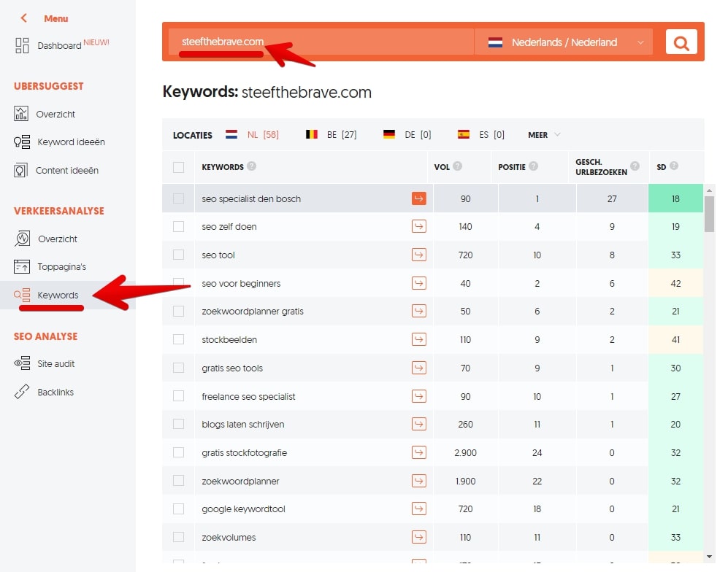Check the zoekwoordplanner row checkbox
This screenshot has height=572, width=728.
(178, 481)
